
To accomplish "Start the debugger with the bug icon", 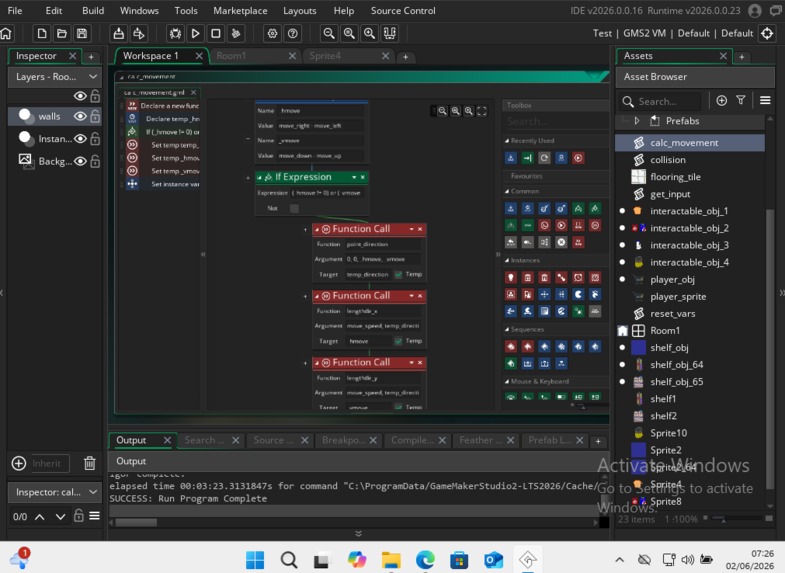I will tap(175, 34).
